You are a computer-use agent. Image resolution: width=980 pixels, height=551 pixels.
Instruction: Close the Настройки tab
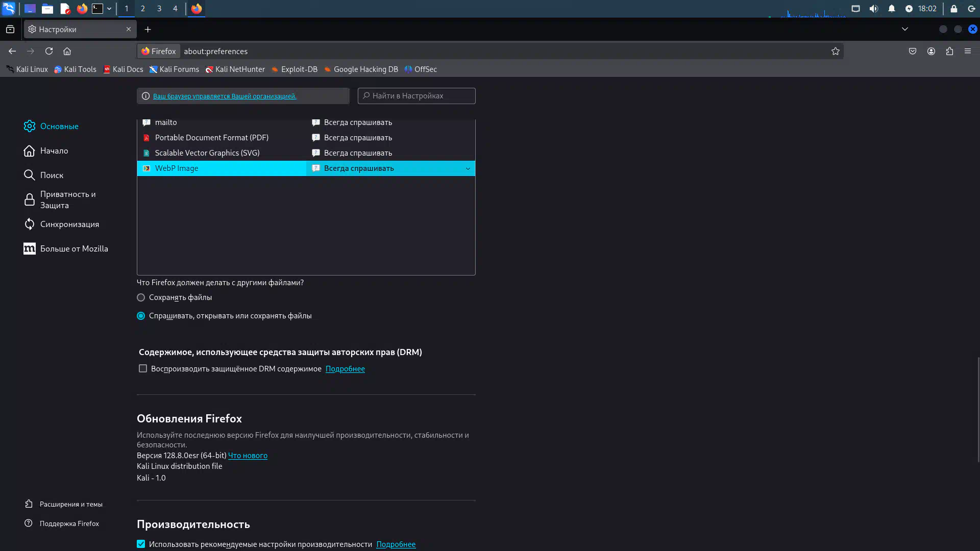pyautogui.click(x=129, y=30)
